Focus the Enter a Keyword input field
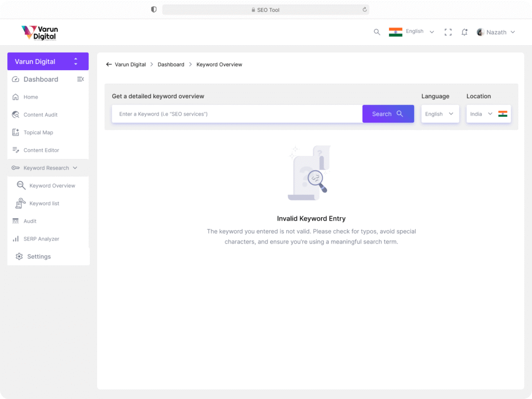 (x=237, y=114)
